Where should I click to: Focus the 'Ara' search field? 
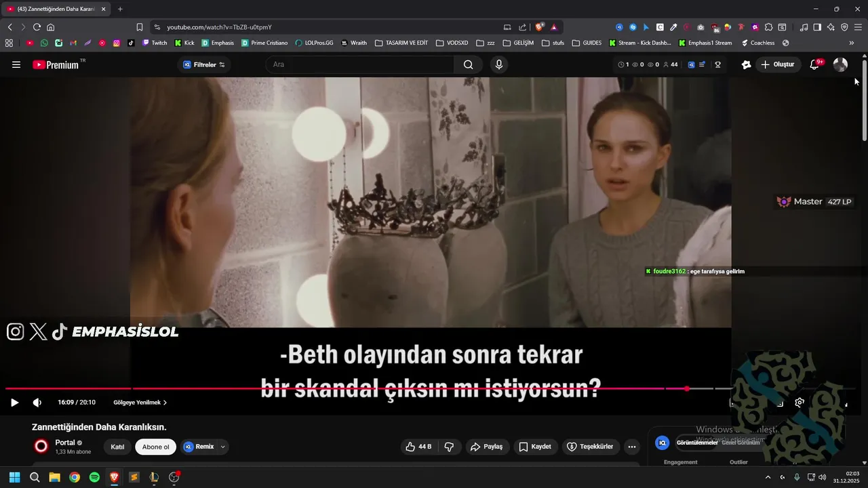360,64
